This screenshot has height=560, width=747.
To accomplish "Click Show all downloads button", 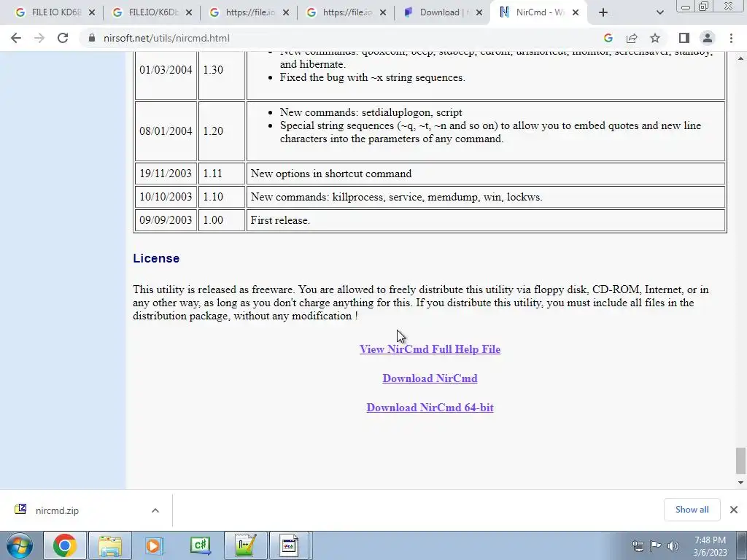I will 692,510.
